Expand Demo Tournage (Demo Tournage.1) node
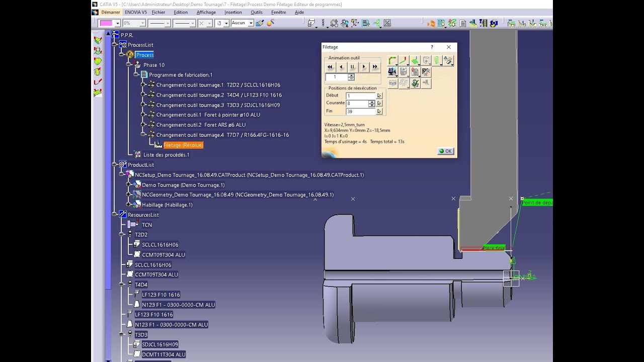 pos(129,185)
